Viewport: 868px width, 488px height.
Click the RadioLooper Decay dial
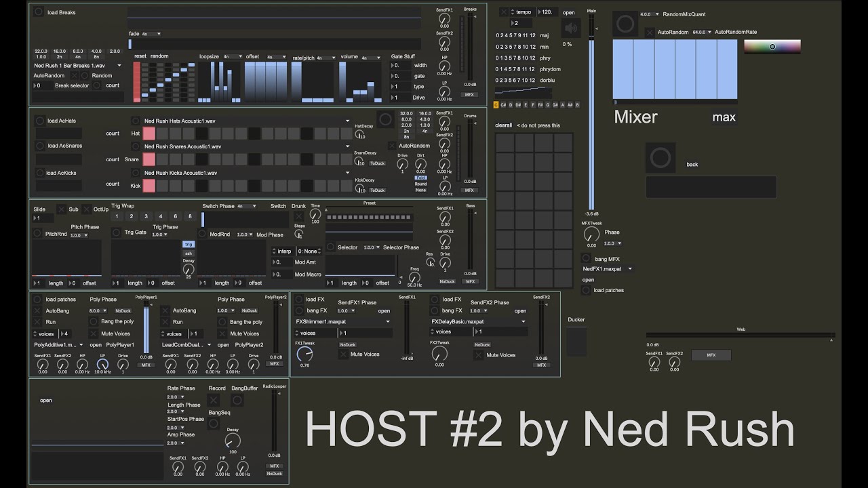233,440
